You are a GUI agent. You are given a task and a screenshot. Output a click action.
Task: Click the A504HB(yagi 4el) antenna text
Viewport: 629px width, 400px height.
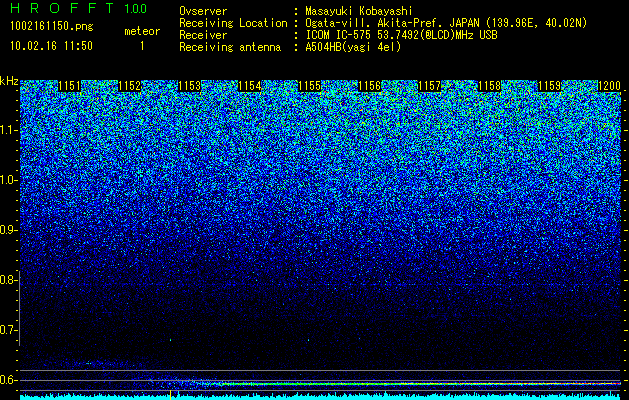point(353,47)
